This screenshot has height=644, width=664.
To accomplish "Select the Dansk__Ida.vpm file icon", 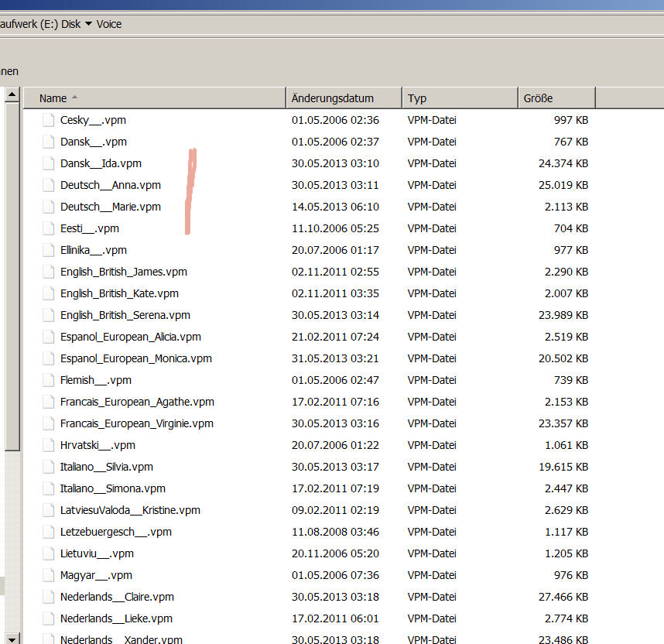I will click(50, 163).
